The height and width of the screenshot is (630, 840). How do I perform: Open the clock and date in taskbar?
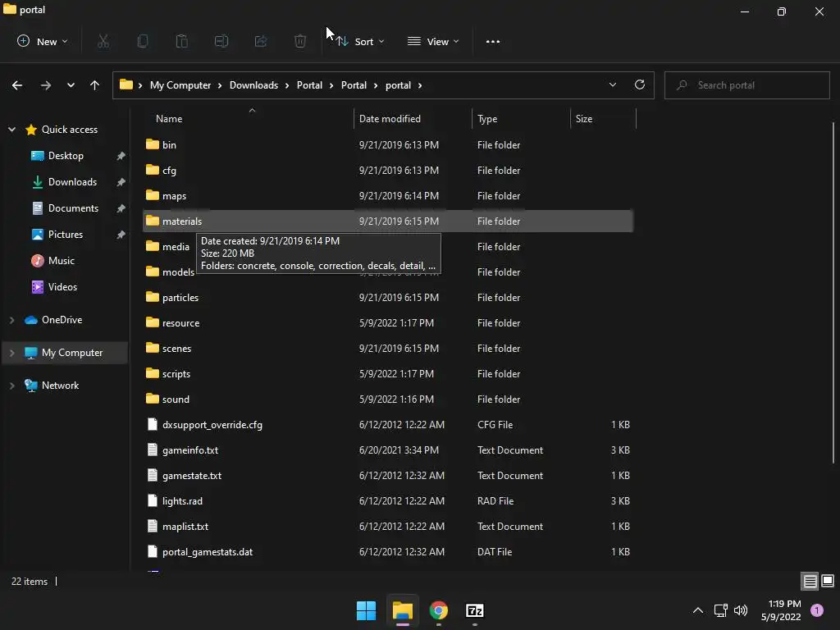coord(781,610)
